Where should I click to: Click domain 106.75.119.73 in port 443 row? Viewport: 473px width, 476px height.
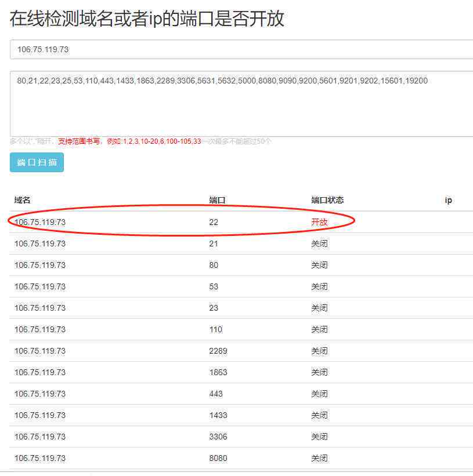click(40, 394)
